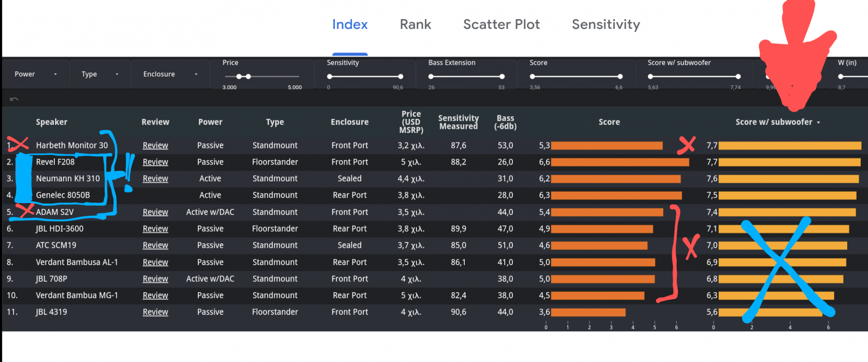Click the Price slider left handle
The height and width of the screenshot is (362, 868).
(239, 76)
